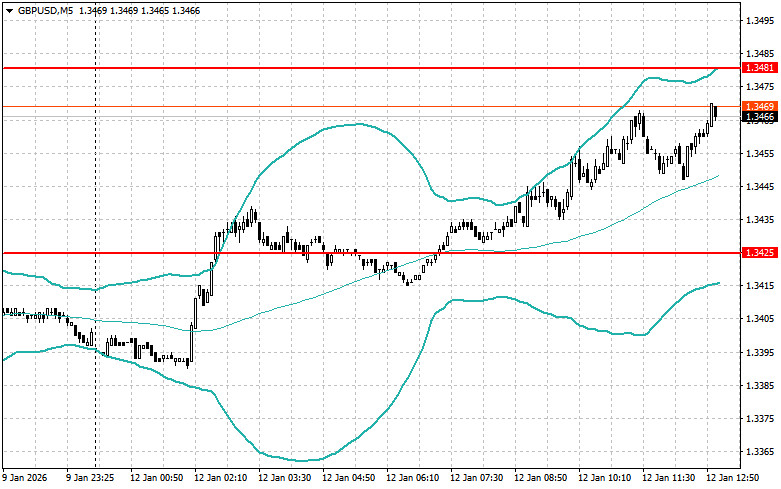Click the 12 Jan 07:30 time label

pyautogui.click(x=476, y=478)
